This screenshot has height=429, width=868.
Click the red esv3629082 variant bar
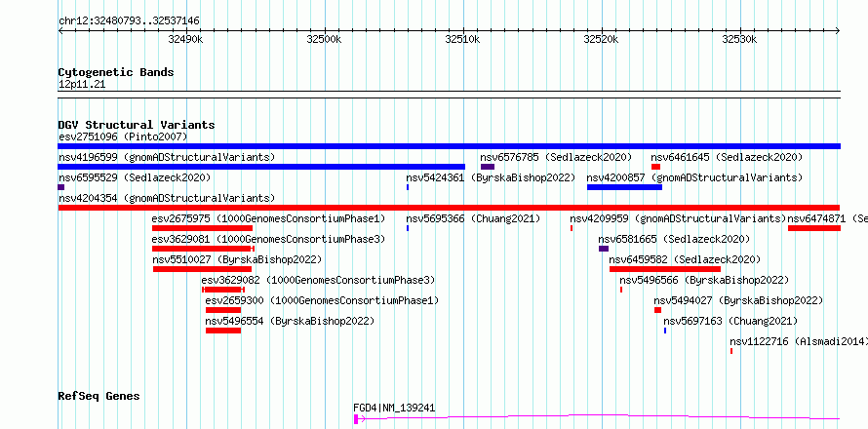[223, 290]
